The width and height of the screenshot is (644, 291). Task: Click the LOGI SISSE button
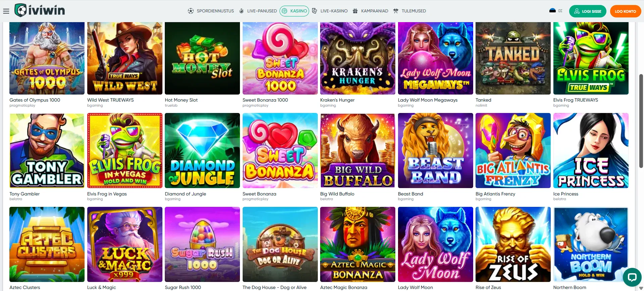(588, 11)
